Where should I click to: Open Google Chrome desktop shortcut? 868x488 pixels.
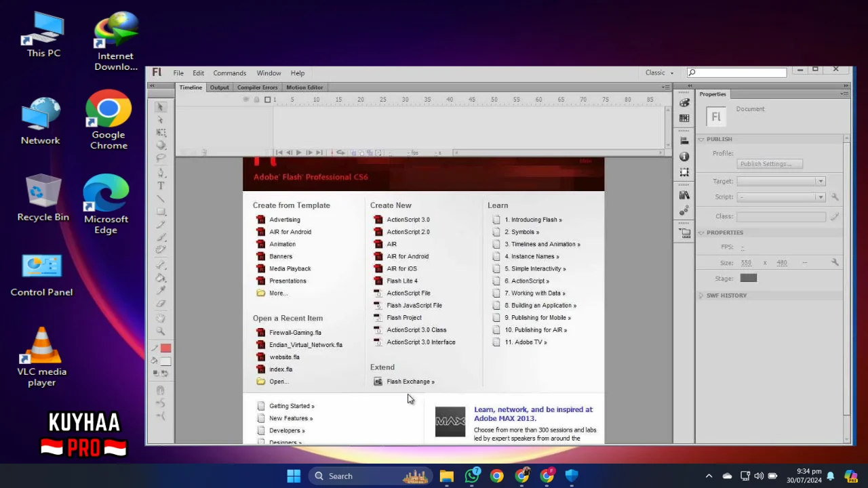(x=108, y=120)
